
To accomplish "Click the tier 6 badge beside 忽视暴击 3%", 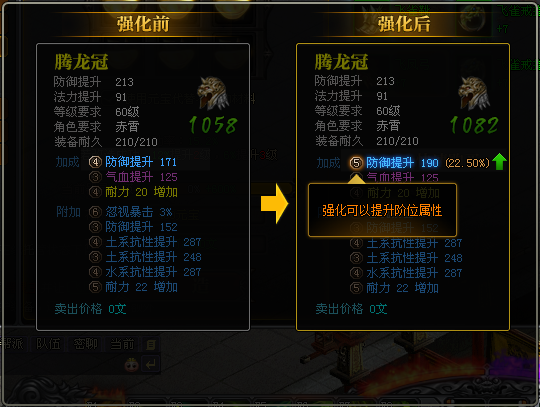I will click(x=95, y=212).
